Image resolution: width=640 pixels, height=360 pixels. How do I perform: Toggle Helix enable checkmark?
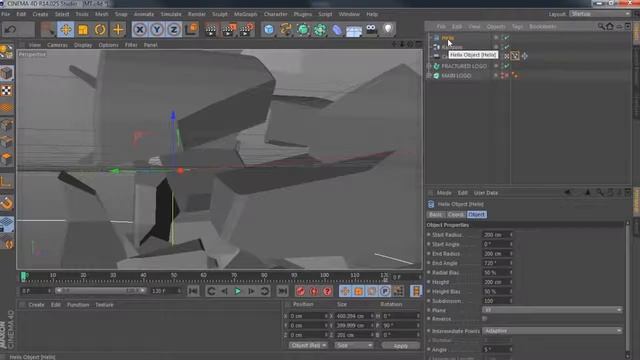click(x=507, y=38)
